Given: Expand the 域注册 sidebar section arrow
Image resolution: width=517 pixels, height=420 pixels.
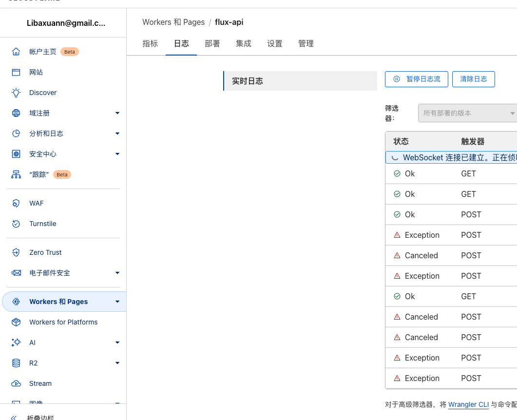Looking at the screenshot, I should click(x=117, y=113).
